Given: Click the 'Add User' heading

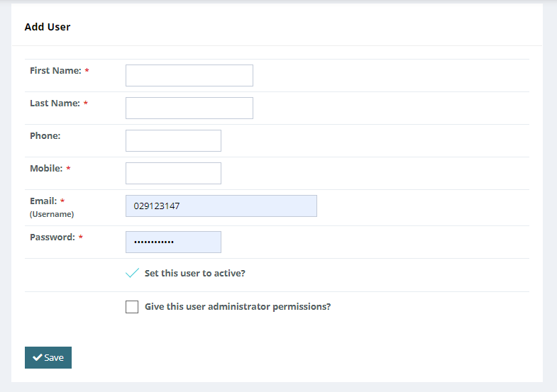Looking at the screenshot, I should coord(48,27).
